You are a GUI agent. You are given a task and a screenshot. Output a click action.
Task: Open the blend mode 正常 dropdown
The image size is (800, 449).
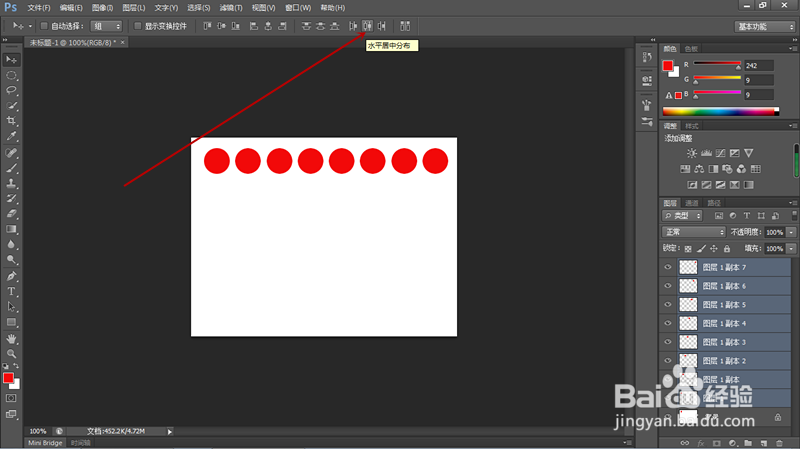pyautogui.click(x=694, y=232)
